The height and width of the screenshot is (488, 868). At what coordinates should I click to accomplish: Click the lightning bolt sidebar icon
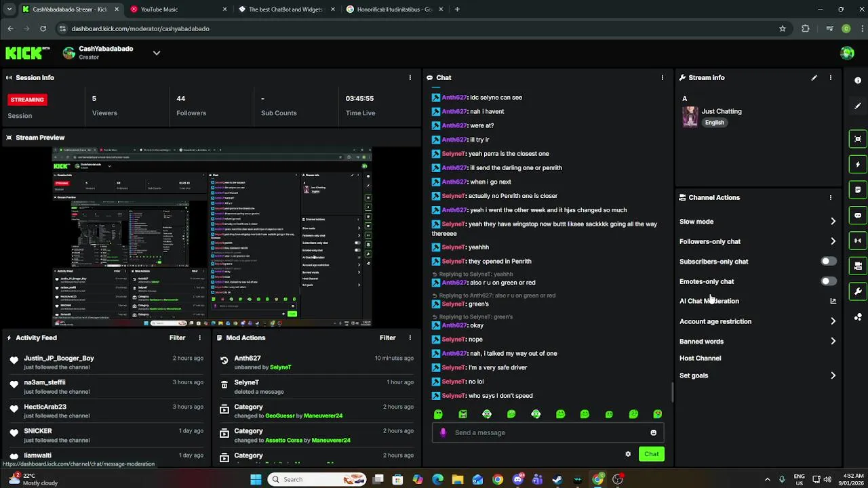(858, 164)
